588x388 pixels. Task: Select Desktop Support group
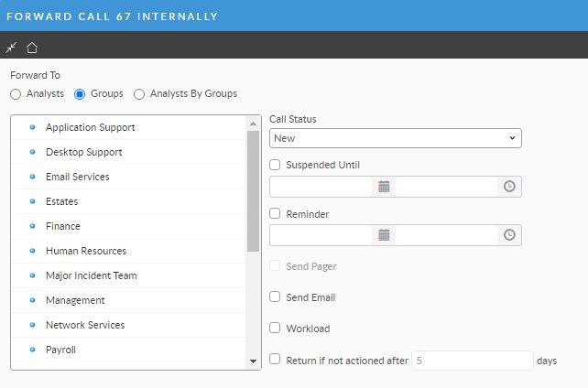83,152
